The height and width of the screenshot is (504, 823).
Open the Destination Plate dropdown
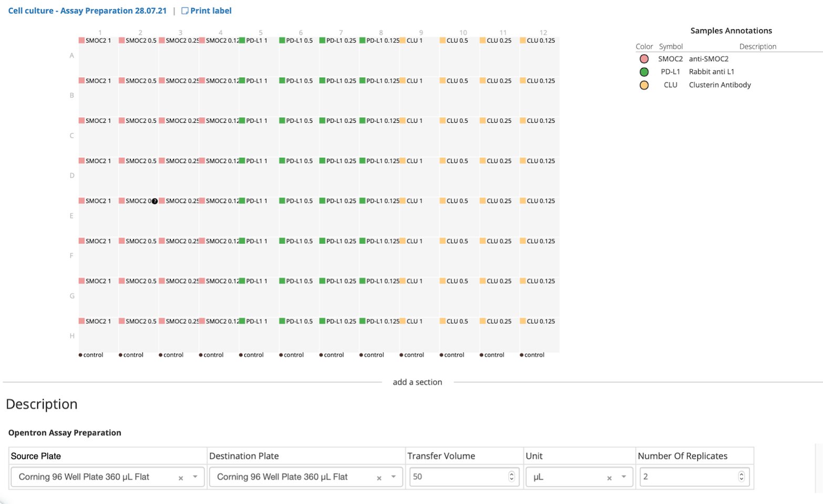393,477
